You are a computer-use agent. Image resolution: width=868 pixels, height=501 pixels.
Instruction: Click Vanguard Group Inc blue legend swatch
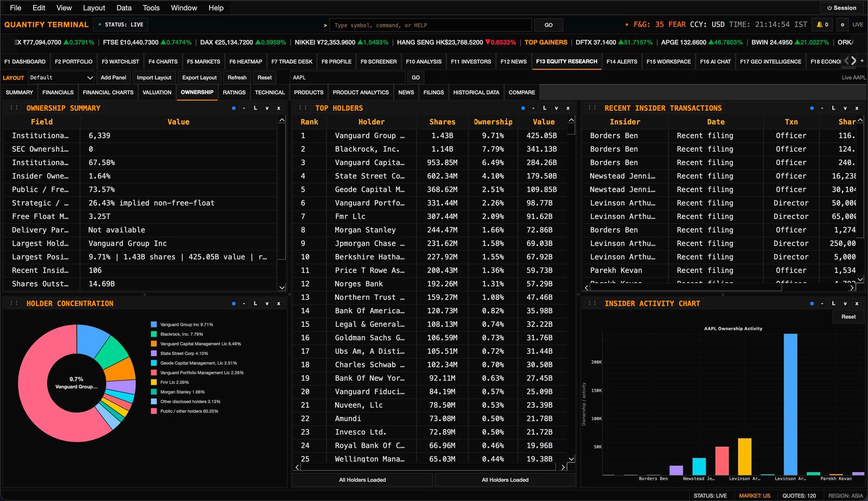pyautogui.click(x=154, y=324)
